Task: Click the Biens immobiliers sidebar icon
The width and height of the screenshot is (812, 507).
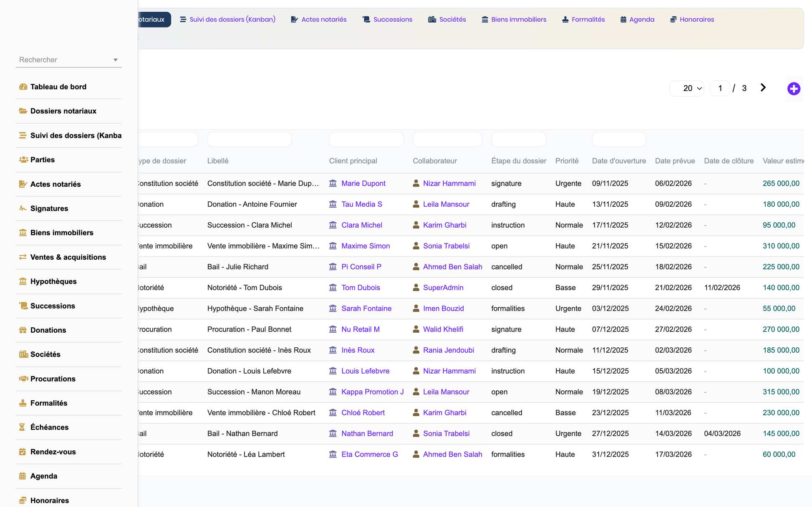Action: 23,233
